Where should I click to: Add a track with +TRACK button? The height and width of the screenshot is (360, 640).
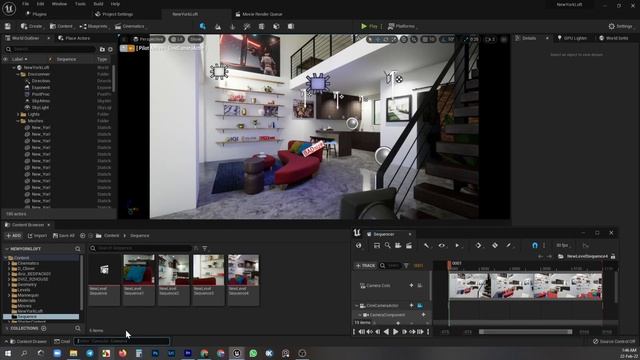(x=365, y=266)
